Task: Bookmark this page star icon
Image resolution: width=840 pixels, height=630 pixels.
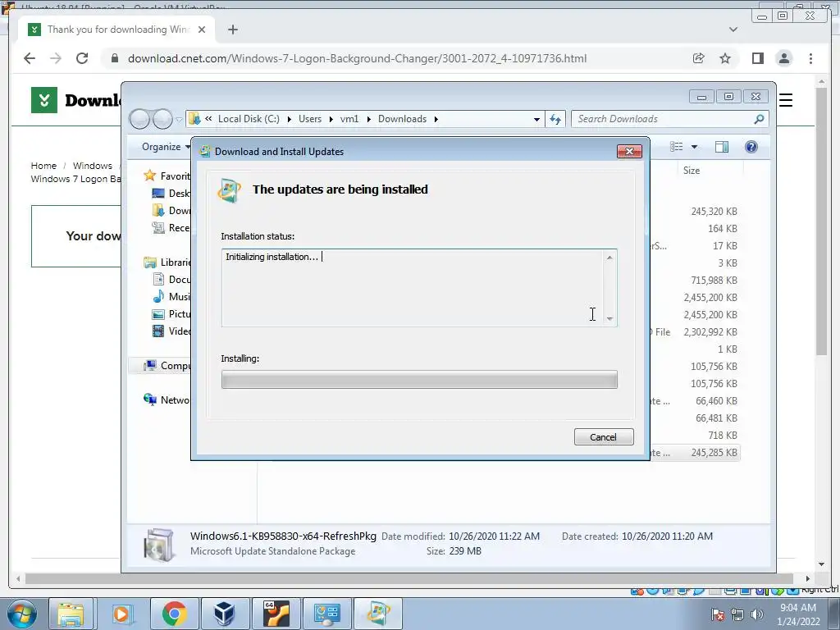Action: pos(725,58)
